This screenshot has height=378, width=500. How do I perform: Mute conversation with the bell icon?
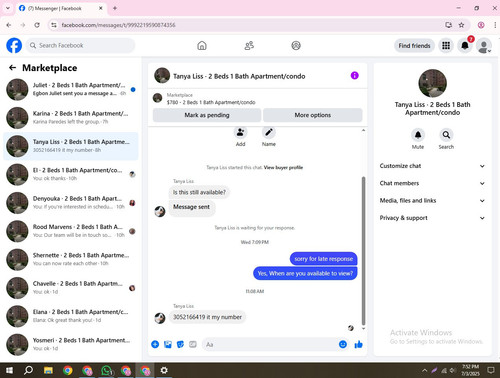point(418,135)
